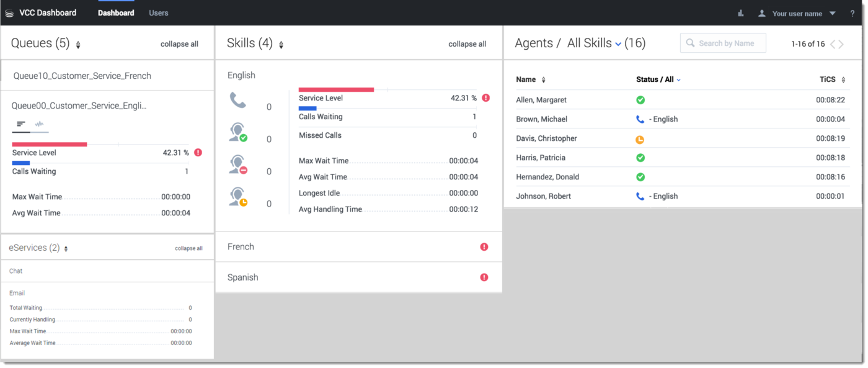Select agent Hernandez, Donald
The height and width of the screenshot is (368, 868).
pyautogui.click(x=547, y=177)
